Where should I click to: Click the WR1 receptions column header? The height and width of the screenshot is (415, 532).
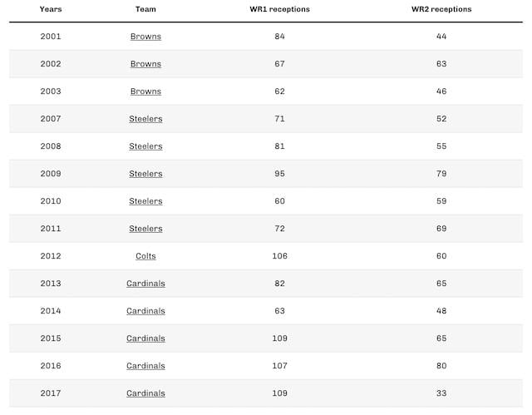[x=279, y=9]
